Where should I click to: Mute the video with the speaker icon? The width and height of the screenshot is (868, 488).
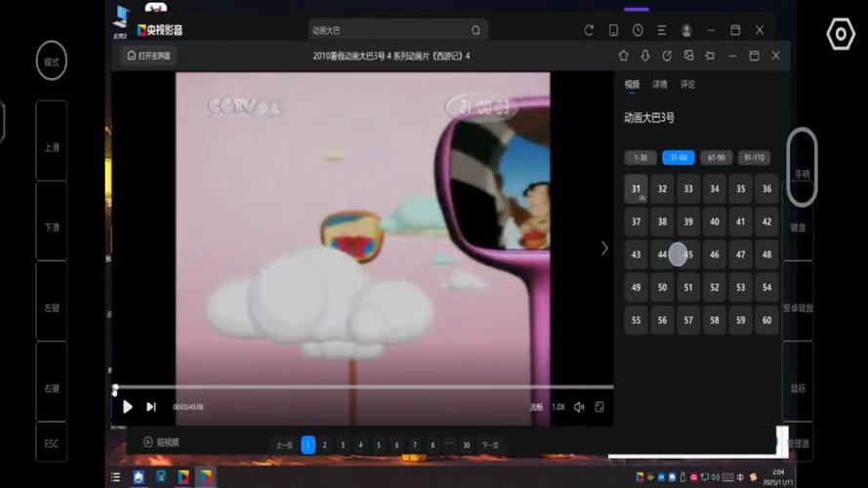pyautogui.click(x=579, y=407)
